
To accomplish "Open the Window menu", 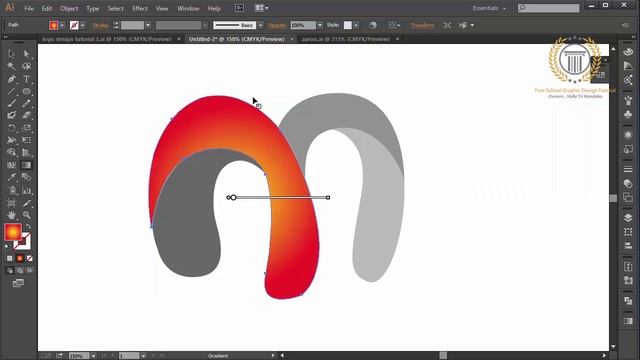I will pos(188,8).
